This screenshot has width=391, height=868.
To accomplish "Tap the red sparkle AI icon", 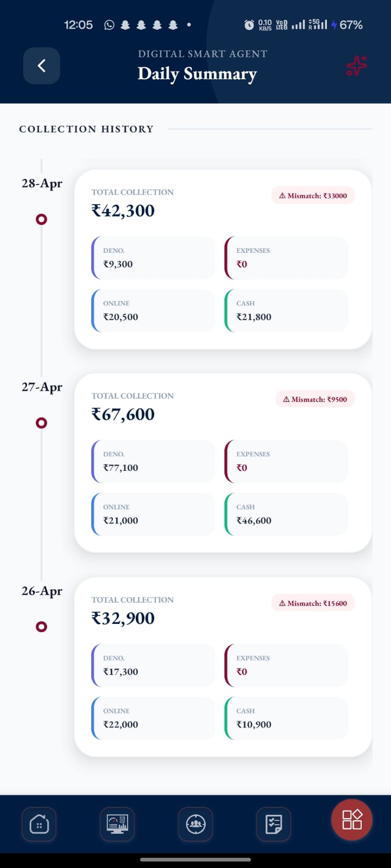I will [x=357, y=66].
